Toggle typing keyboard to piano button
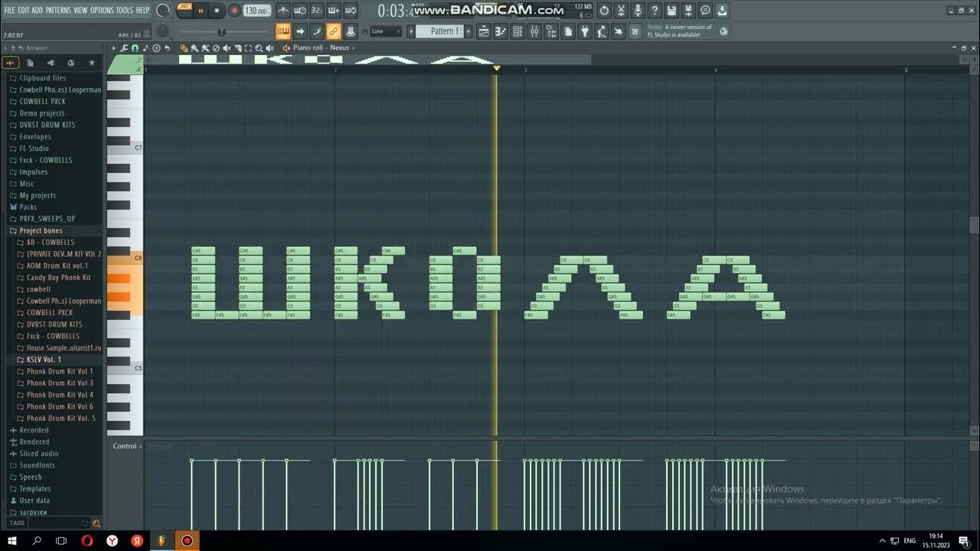The width and height of the screenshot is (980, 551). [283, 31]
